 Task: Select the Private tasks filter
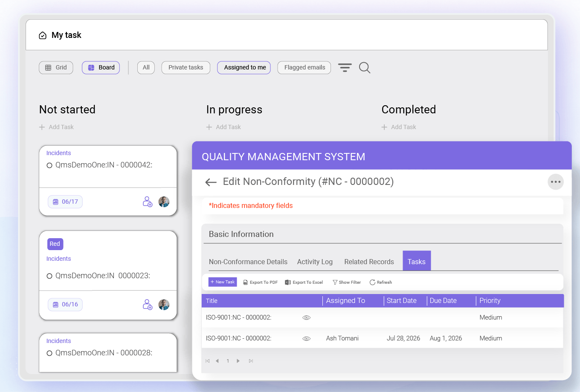(x=186, y=67)
